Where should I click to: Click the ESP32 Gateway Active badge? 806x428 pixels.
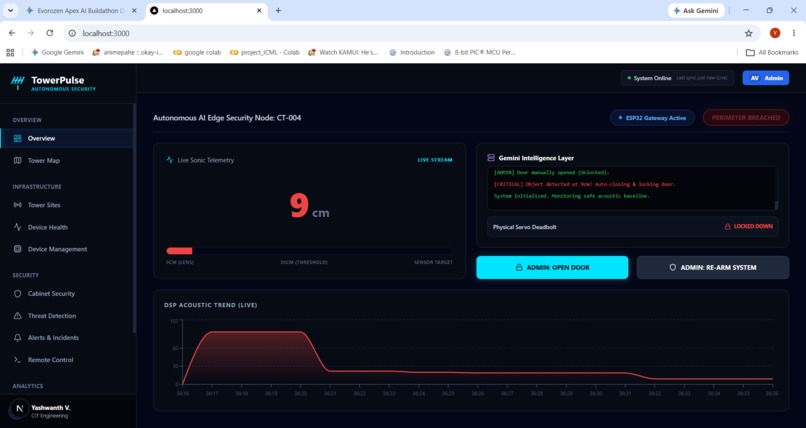(x=652, y=118)
